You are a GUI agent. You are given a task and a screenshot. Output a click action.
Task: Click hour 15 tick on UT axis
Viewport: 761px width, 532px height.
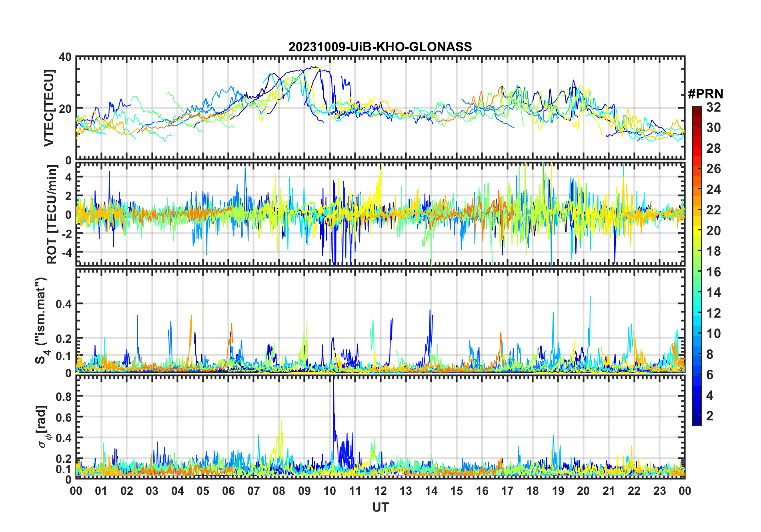(457, 491)
